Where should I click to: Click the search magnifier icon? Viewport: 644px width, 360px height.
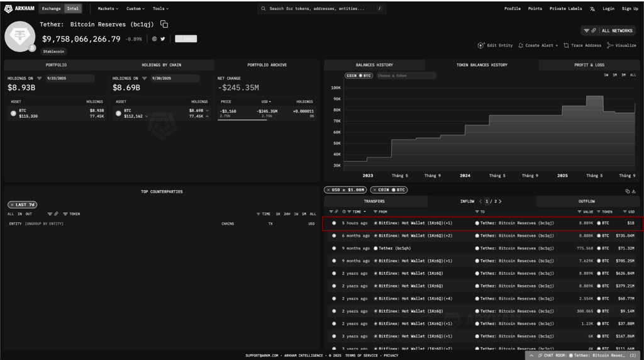pos(264,8)
